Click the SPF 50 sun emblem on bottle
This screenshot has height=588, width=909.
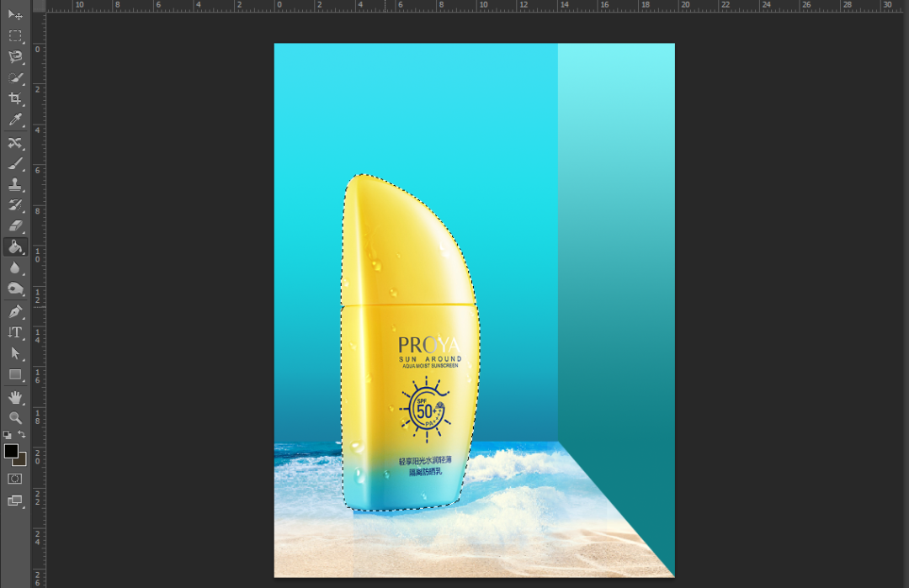[426, 409]
